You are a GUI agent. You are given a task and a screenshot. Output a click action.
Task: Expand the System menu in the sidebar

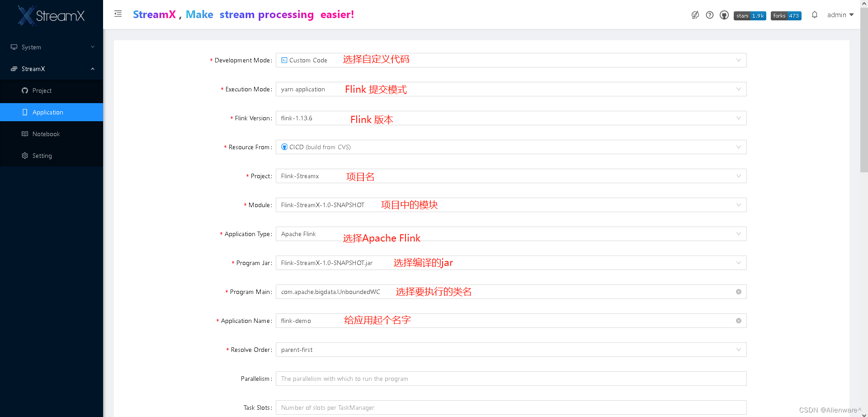coord(52,47)
